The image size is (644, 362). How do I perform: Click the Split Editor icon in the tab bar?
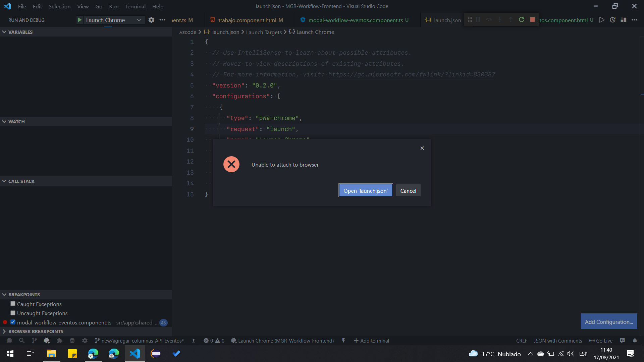(624, 20)
